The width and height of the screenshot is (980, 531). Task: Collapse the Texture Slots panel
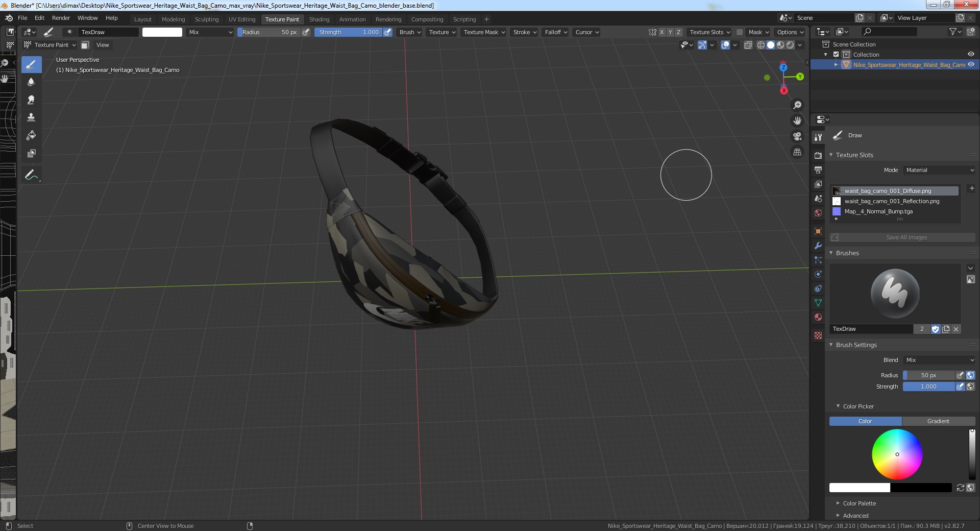pos(830,155)
